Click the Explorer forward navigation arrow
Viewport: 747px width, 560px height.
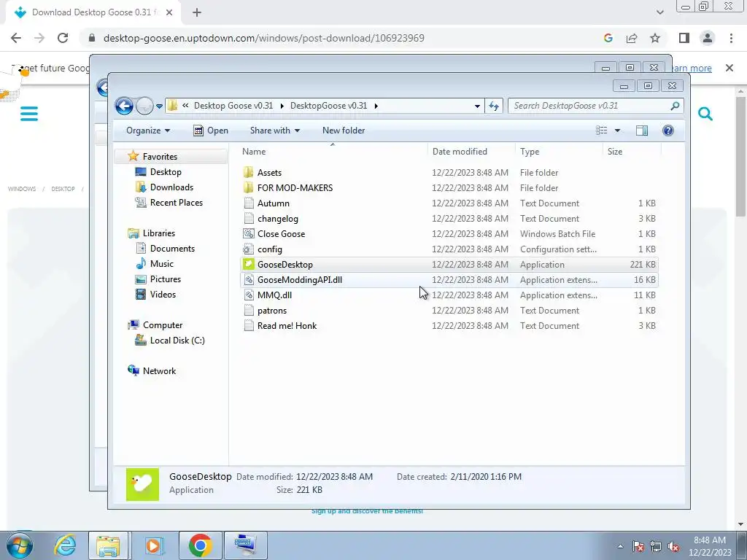(x=144, y=106)
